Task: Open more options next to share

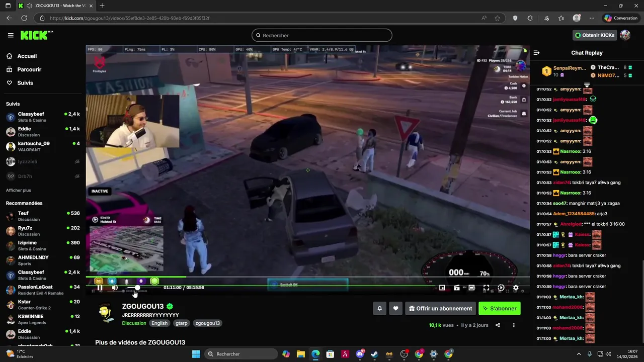Action: click(x=514, y=325)
